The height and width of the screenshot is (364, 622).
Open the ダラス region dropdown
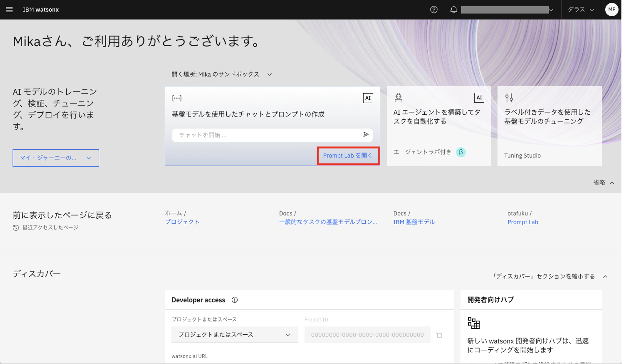pos(581,10)
